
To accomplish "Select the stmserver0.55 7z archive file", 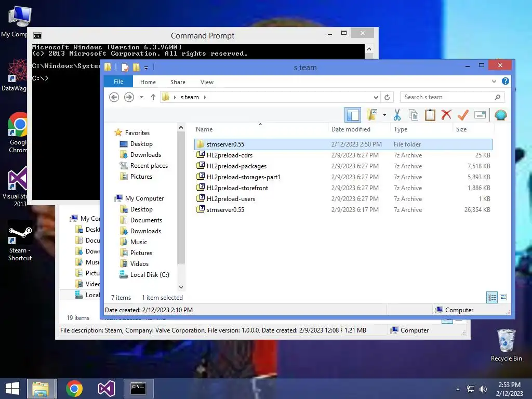I will [343, 209].
